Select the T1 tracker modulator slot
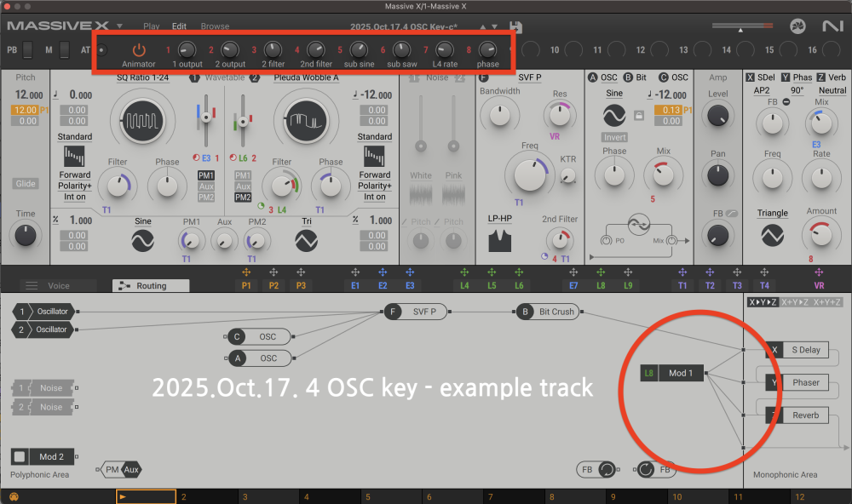852x504 pixels. click(682, 286)
